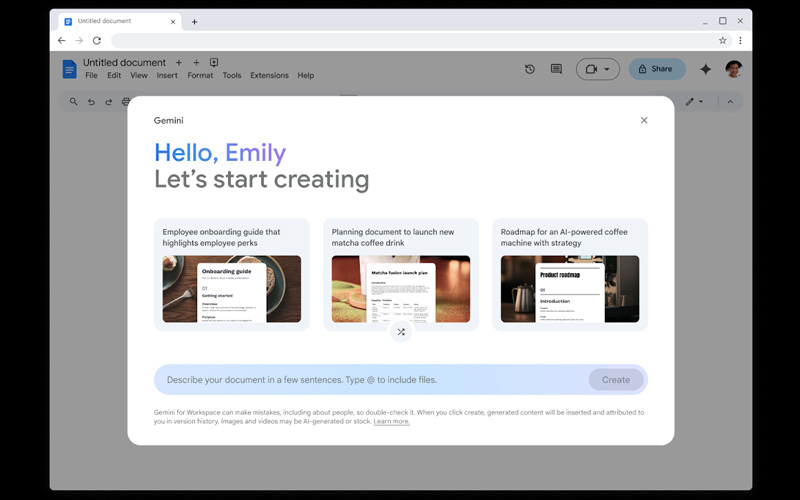800x500 pixels.
Task: Select the AI-powered coffee machine roadmap card
Action: click(570, 274)
